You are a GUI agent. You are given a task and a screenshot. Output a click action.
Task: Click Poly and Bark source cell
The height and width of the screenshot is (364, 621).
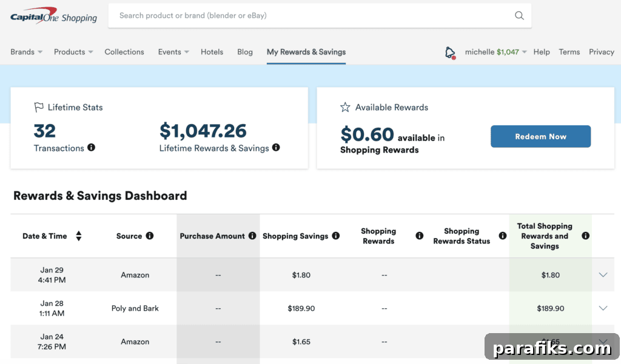click(x=135, y=308)
